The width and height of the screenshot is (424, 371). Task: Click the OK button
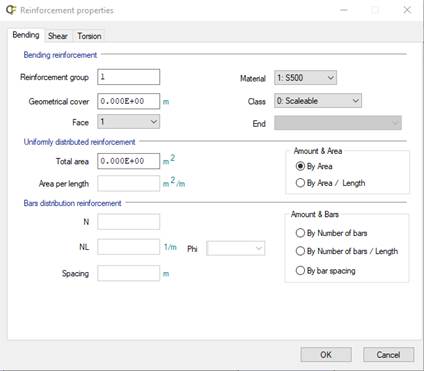coord(326,355)
